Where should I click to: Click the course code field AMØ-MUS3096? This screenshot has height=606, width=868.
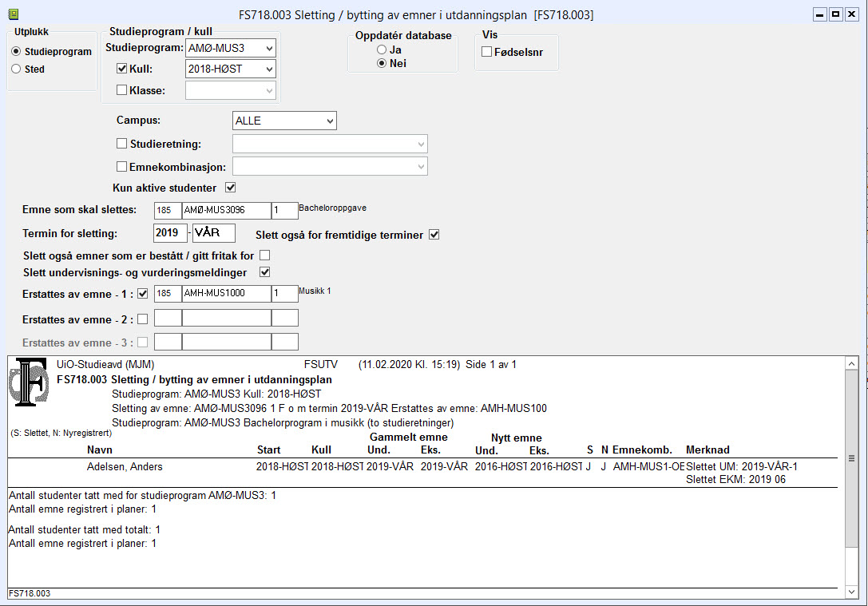227,210
